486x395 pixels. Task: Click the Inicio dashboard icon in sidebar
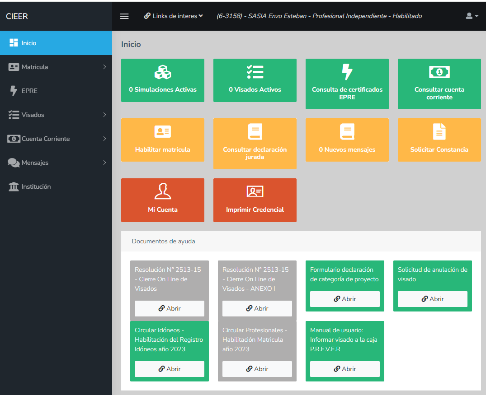tap(14, 43)
